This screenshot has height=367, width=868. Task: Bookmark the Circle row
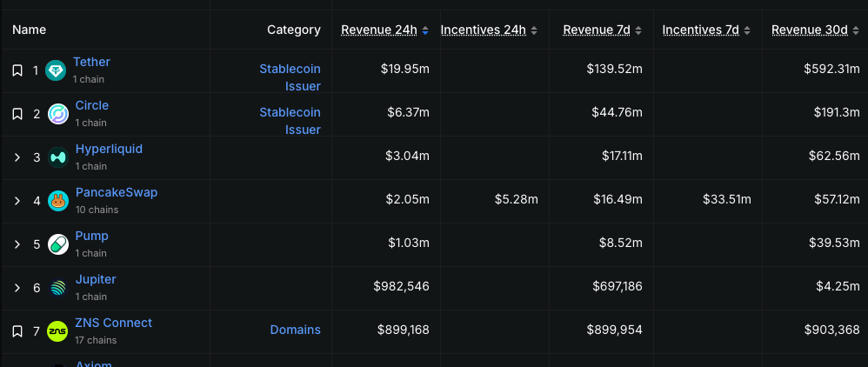coord(17,114)
